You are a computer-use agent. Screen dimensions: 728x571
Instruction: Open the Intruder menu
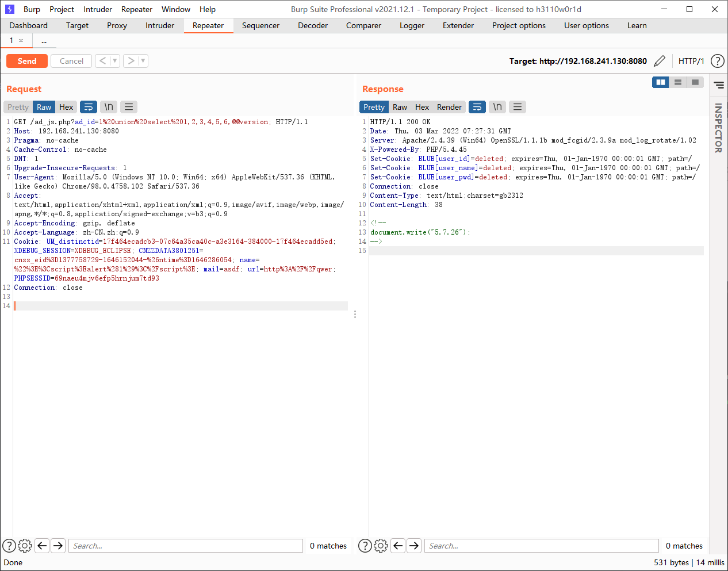click(98, 9)
